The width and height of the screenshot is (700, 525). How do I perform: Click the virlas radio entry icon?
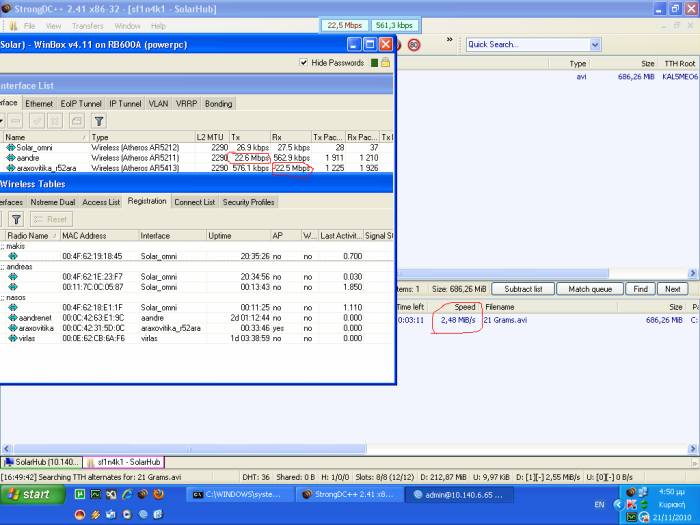pyautogui.click(x=12, y=338)
